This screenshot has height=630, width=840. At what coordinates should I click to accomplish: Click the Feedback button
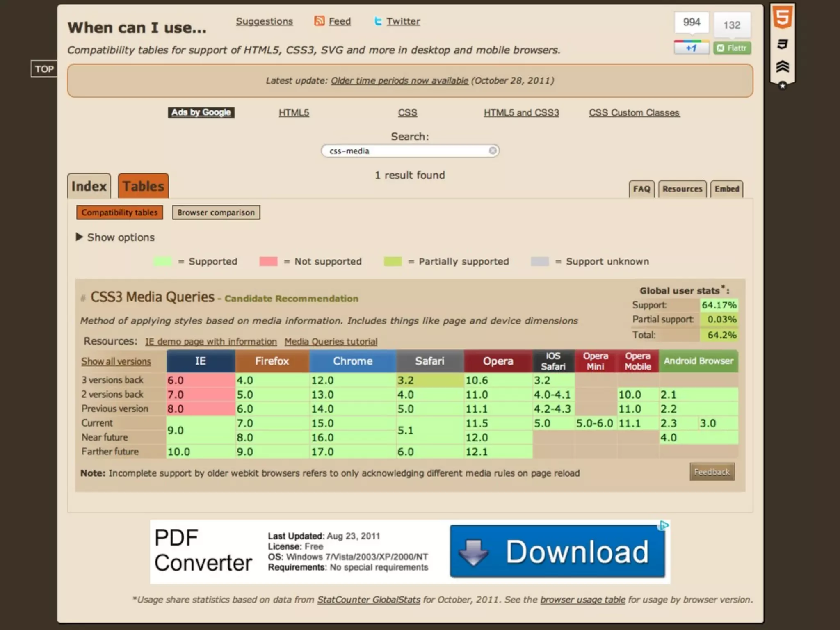712,472
